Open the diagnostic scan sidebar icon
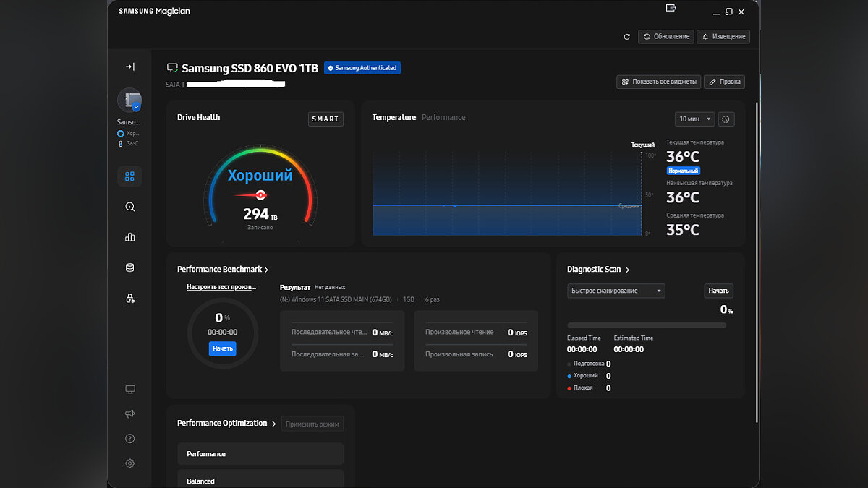 [x=129, y=207]
